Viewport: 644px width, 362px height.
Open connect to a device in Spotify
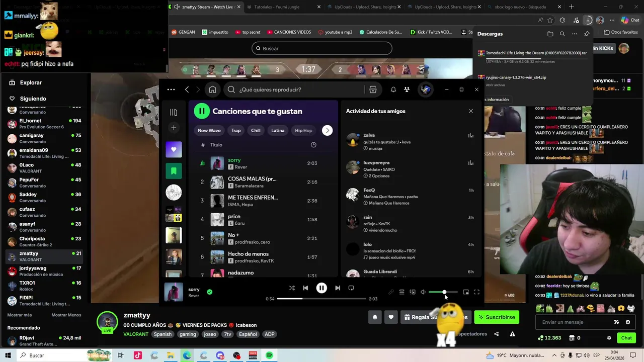(413, 292)
